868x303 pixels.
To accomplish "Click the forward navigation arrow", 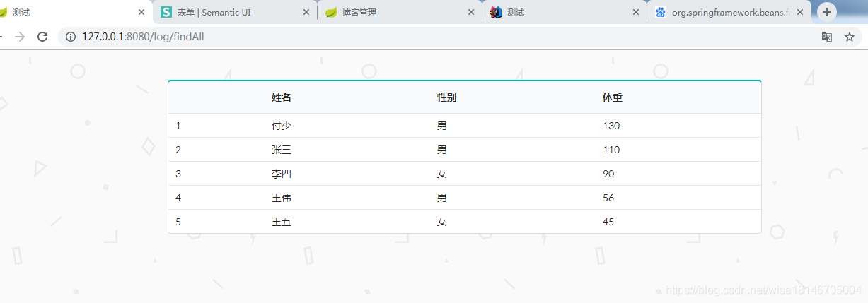I will (20, 37).
